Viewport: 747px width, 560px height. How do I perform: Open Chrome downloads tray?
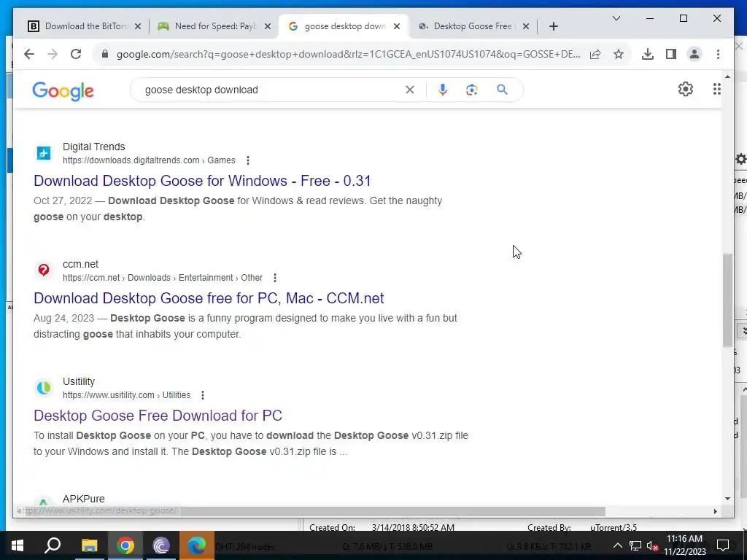point(648,54)
